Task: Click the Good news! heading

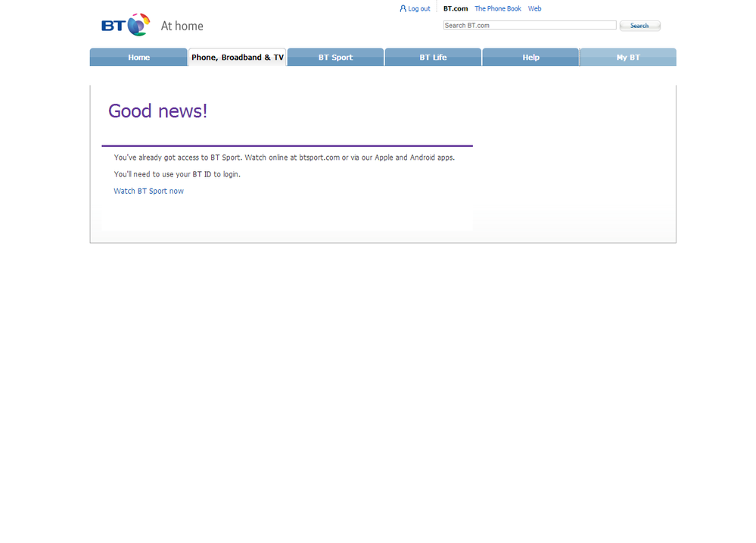Action: (157, 111)
